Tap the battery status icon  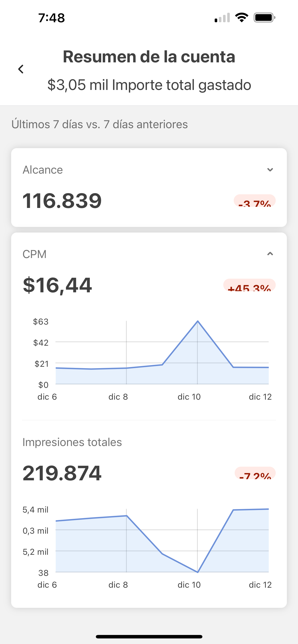264,18
